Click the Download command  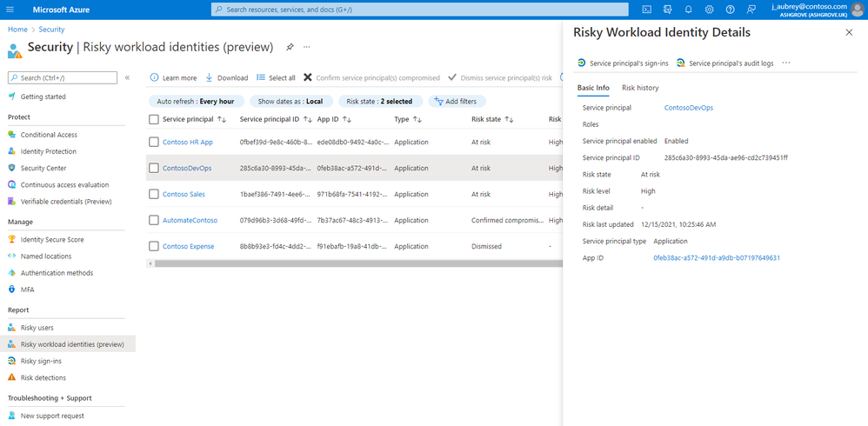tap(227, 78)
